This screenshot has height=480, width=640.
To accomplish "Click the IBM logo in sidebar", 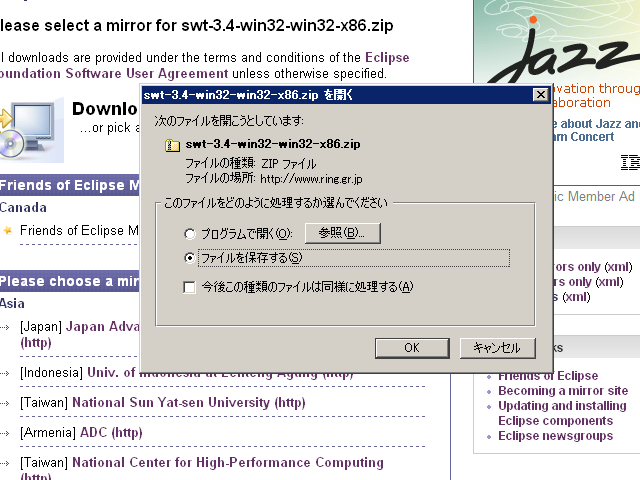I will (x=630, y=162).
